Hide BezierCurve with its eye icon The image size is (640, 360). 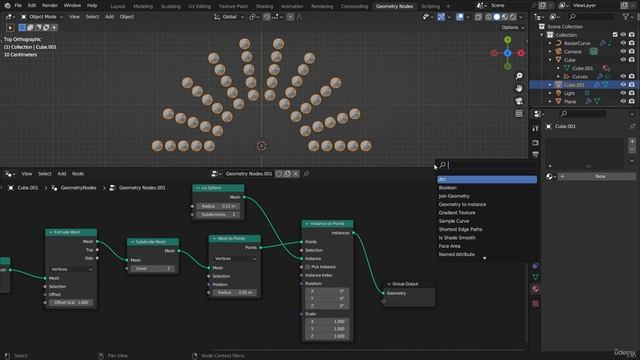623,43
